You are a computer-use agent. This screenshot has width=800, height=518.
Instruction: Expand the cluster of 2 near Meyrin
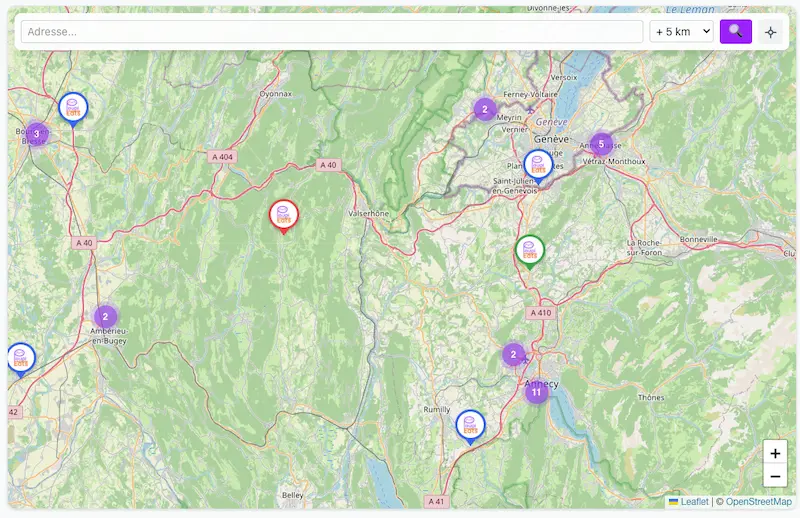click(x=485, y=109)
